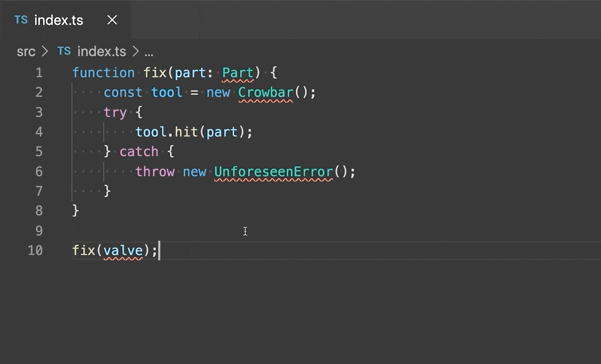Click line number 1 in the gutter

[39, 72]
